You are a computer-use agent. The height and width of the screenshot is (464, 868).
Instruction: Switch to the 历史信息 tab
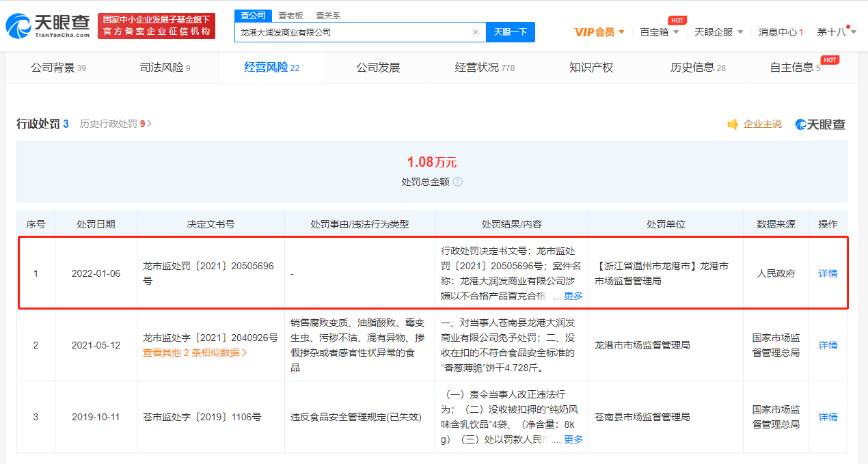[698, 68]
